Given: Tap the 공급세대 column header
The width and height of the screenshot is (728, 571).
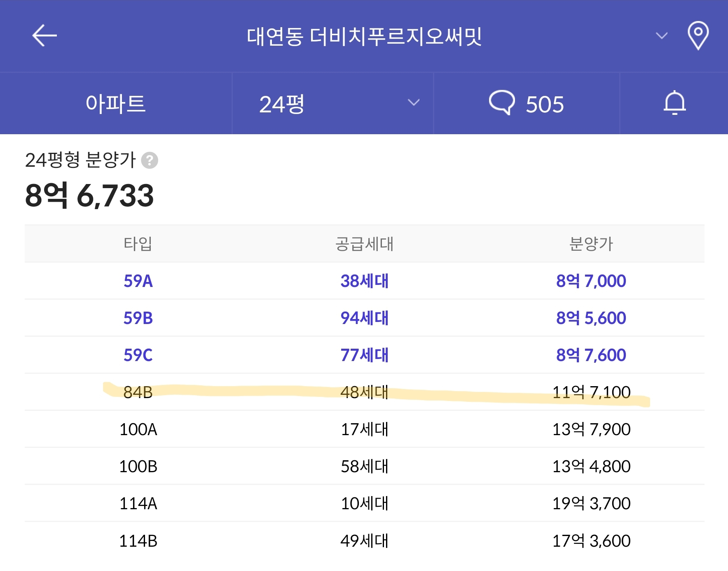Looking at the screenshot, I should (x=365, y=244).
